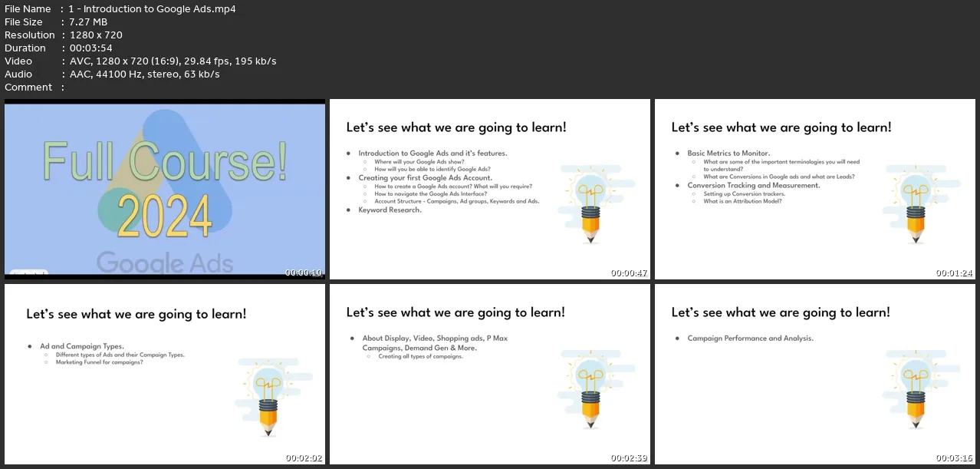The image size is (980, 469).
Task: Click the timestamp 00:03:16
Action: pyautogui.click(x=954, y=457)
